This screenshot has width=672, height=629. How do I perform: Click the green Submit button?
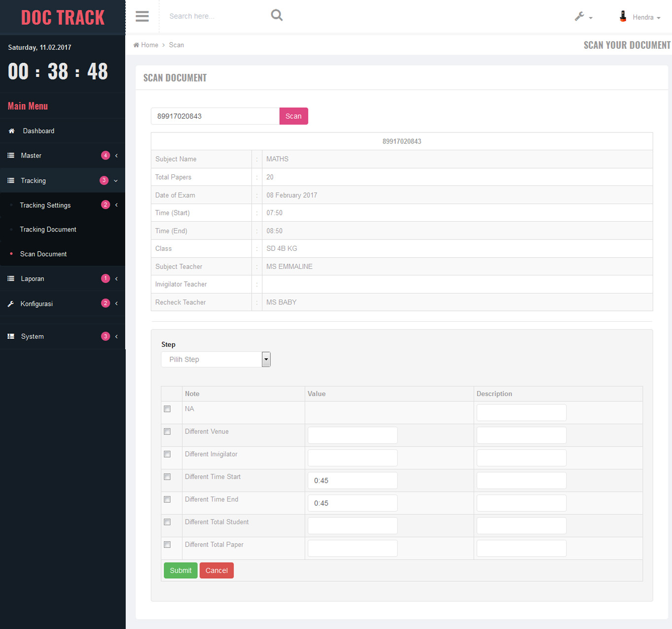click(180, 570)
